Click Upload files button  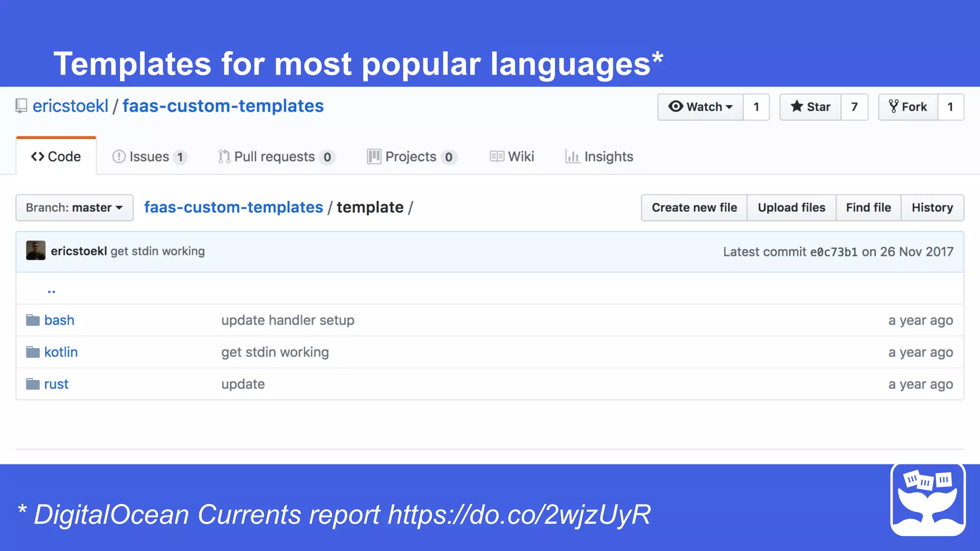pos(791,208)
